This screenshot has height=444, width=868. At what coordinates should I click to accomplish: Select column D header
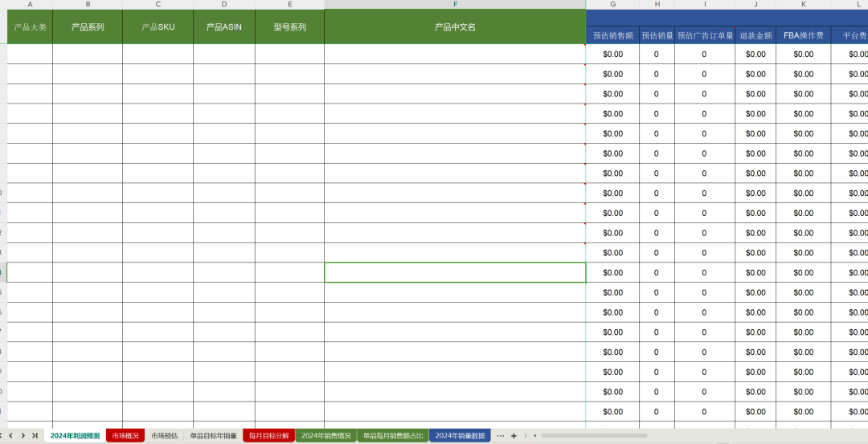coord(224,5)
